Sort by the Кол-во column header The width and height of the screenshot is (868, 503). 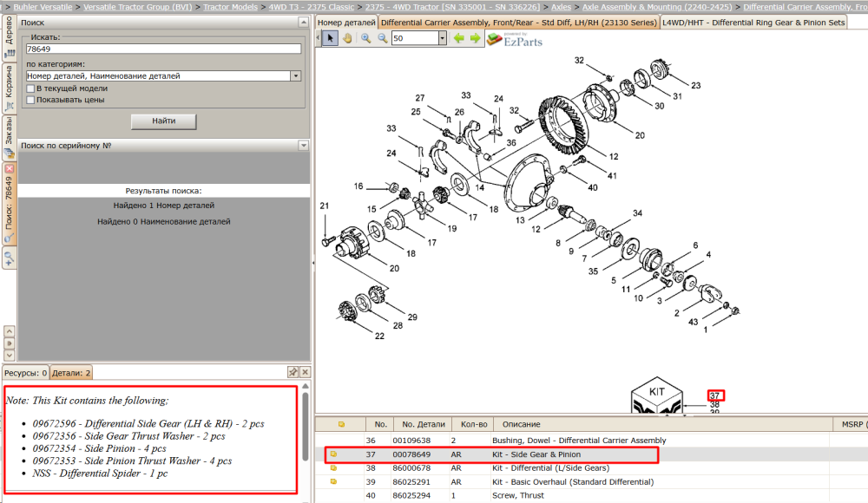473,424
